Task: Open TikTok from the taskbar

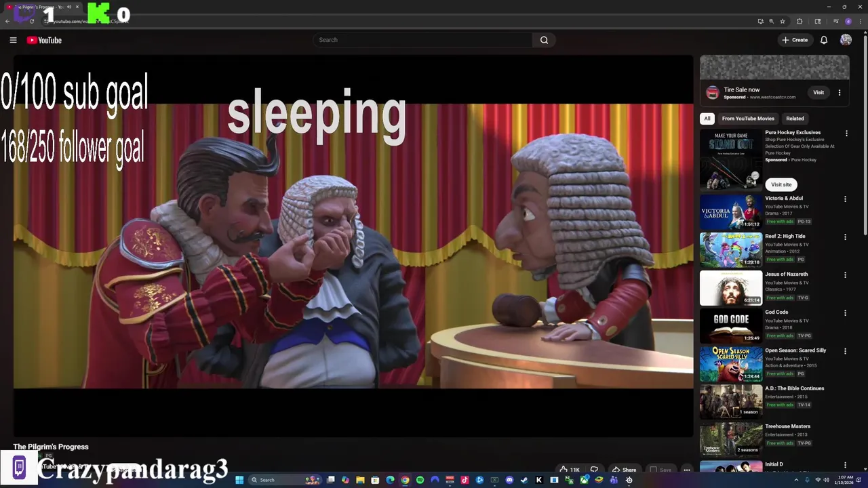Action: point(465,480)
